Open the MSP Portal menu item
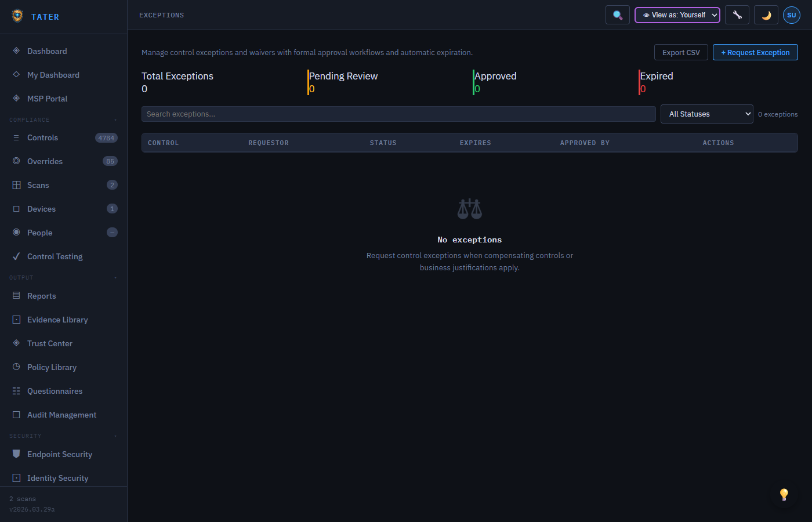Screen dimensions: 812x522 click(64, 99)
